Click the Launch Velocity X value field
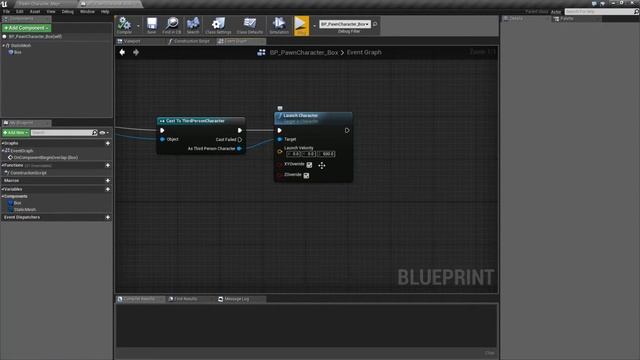This screenshot has height=360, width=640. coord(294,154)
